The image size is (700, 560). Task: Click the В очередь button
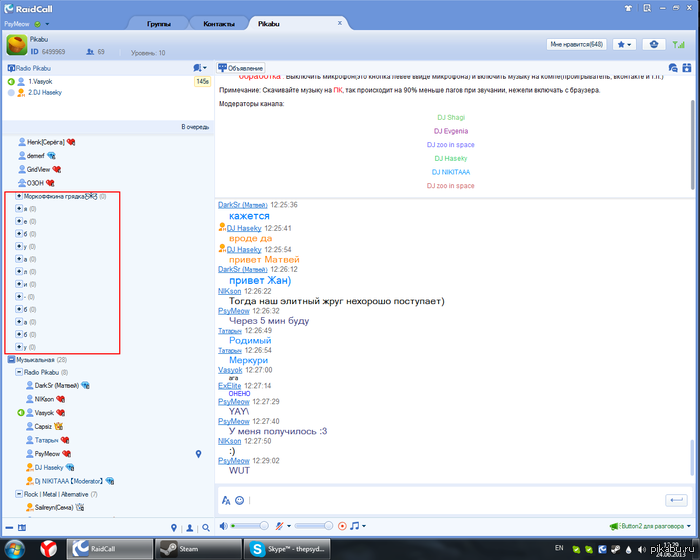click(x=195, y=127)
